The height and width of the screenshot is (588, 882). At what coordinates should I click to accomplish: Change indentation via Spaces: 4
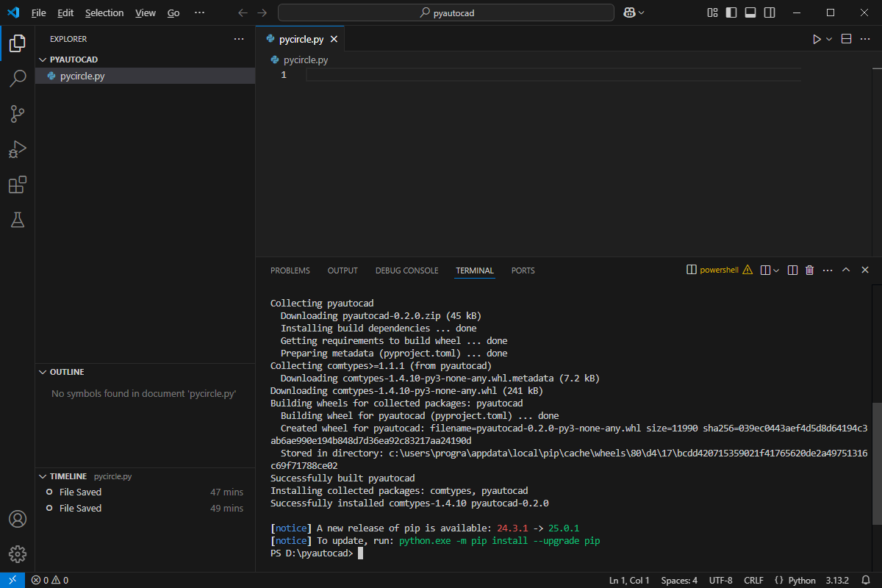[679, 580]
